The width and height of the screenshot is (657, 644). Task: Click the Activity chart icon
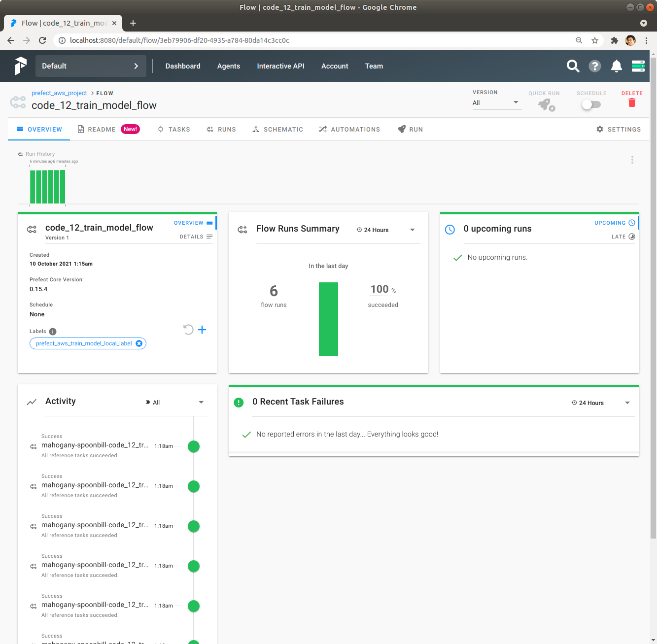click(x=32, y=402)
